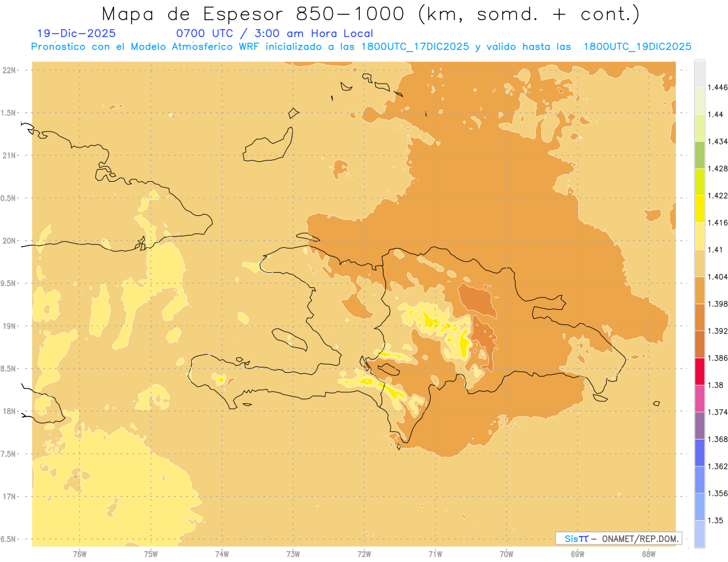
Task: Click the color bar value 1.434
Action: tap(718, 141)
